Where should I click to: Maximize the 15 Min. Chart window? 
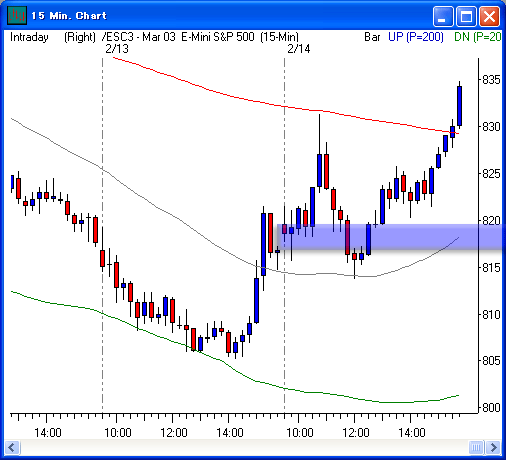click(x=466, y=16)
